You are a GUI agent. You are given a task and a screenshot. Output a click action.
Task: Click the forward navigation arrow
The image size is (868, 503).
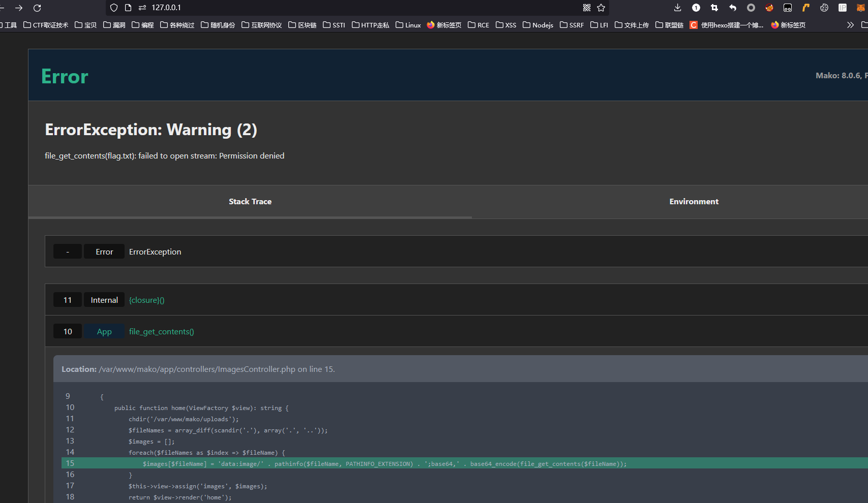pyautogui.click(x=19, y=8)
